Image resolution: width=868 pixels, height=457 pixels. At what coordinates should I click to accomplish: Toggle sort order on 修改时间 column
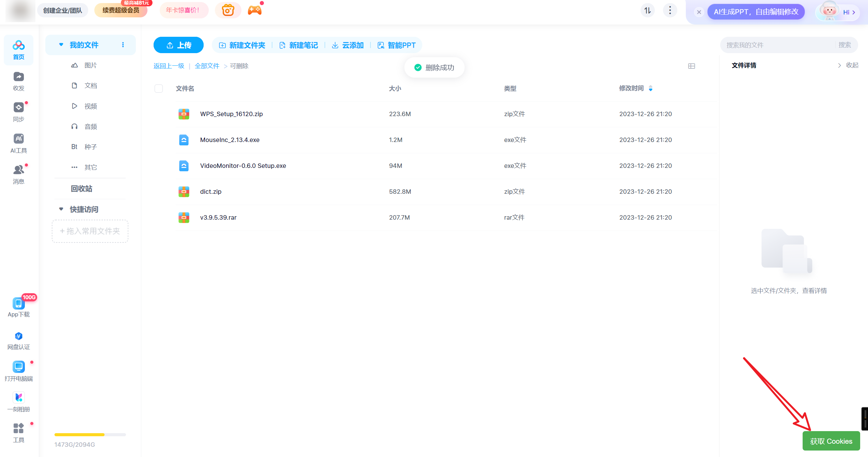pyautogui.click(x=650, y=89)
